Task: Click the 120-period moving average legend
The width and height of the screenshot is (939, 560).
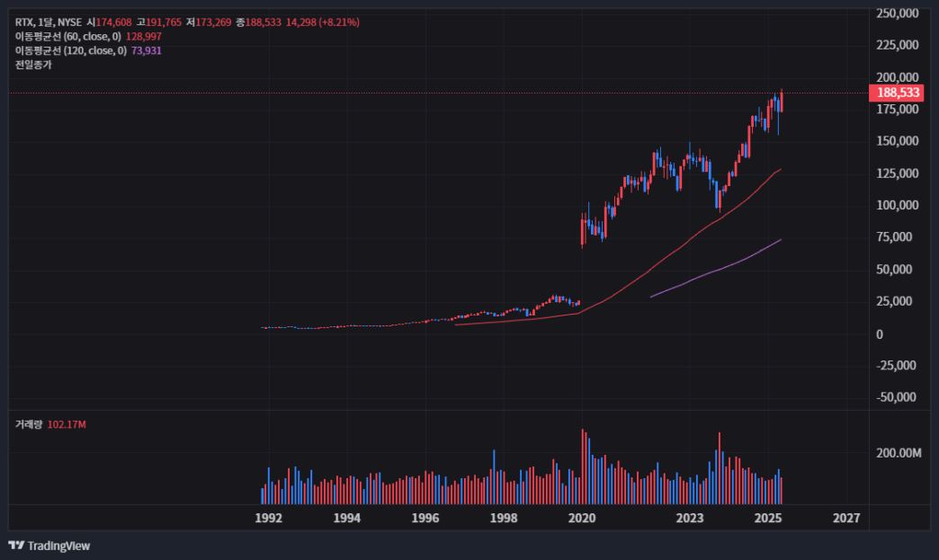Action: click(88, 51)
